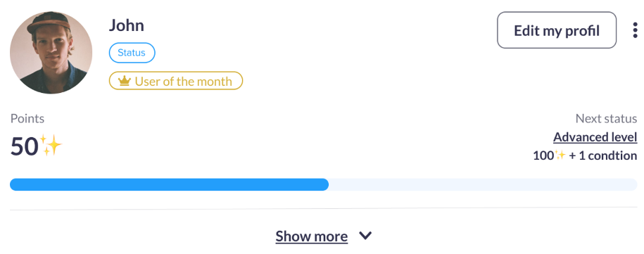Click the Points label

click(27, 119)
